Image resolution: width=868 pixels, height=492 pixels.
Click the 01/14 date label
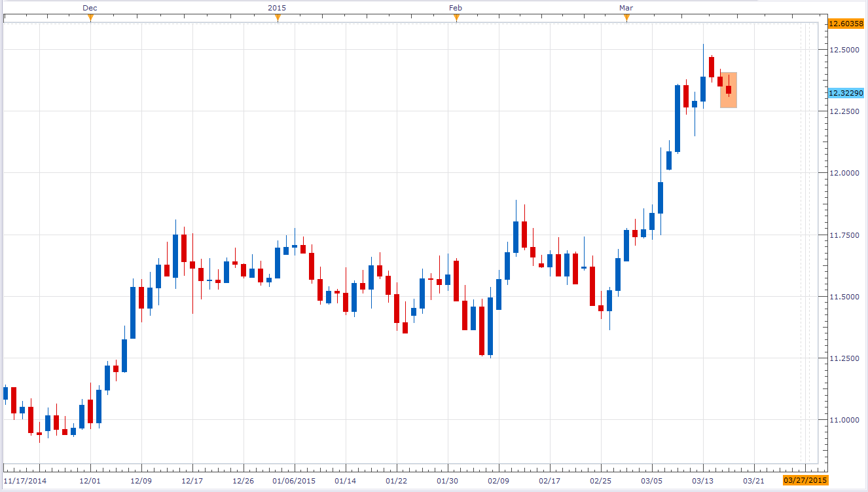(x=345, y=480)
